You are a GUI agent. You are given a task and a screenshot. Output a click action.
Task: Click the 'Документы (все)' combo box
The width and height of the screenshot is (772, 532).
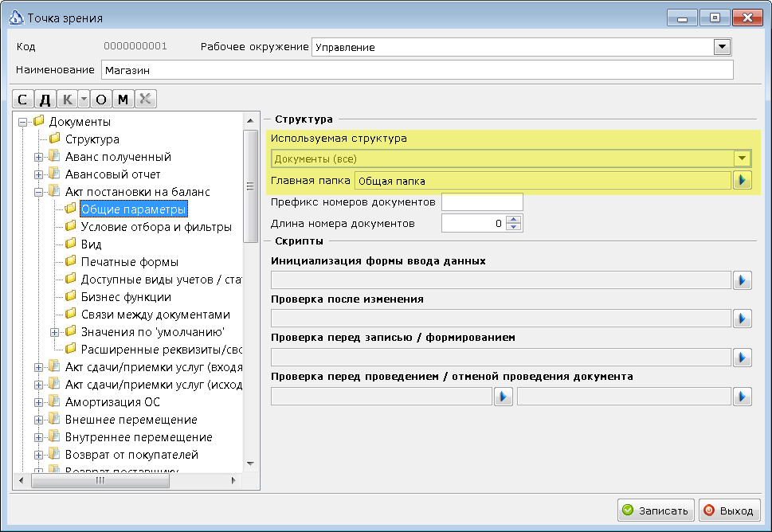pyautogui.click(x=511, y=158)
